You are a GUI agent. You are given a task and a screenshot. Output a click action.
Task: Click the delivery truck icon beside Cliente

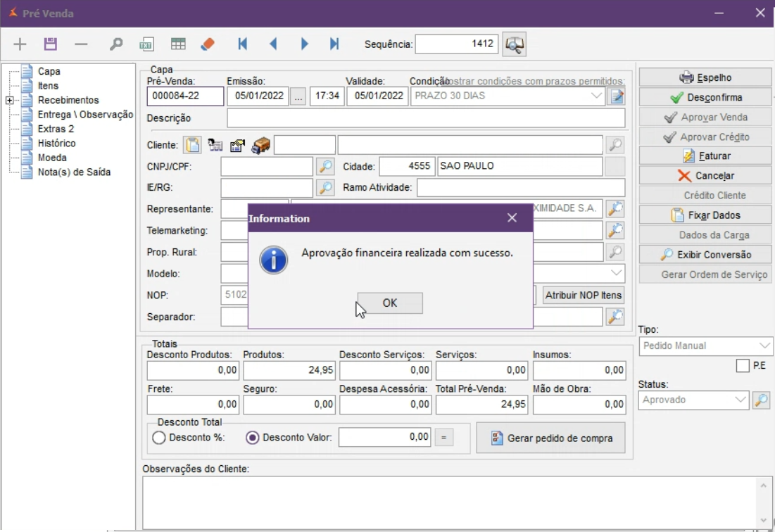point(260,146)
